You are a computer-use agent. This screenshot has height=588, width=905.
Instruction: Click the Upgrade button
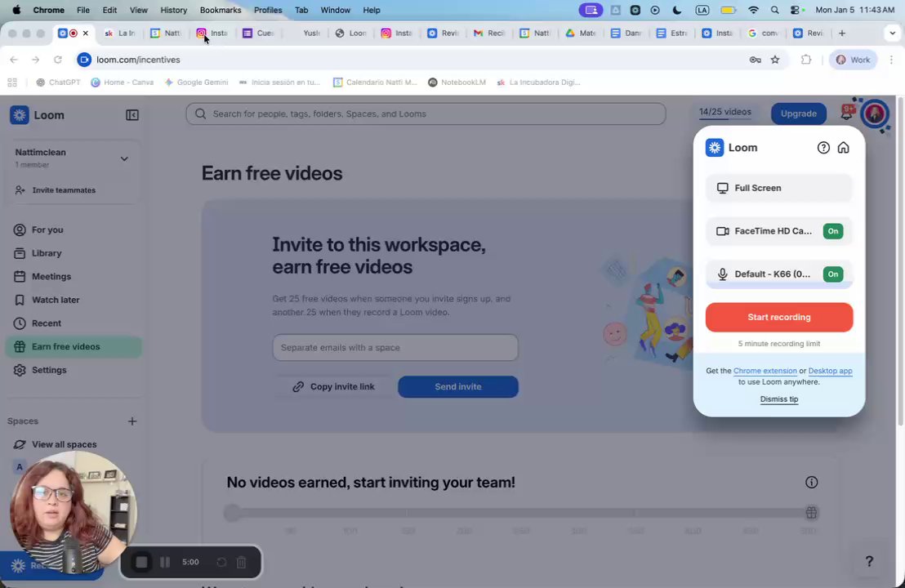(798, 113)
